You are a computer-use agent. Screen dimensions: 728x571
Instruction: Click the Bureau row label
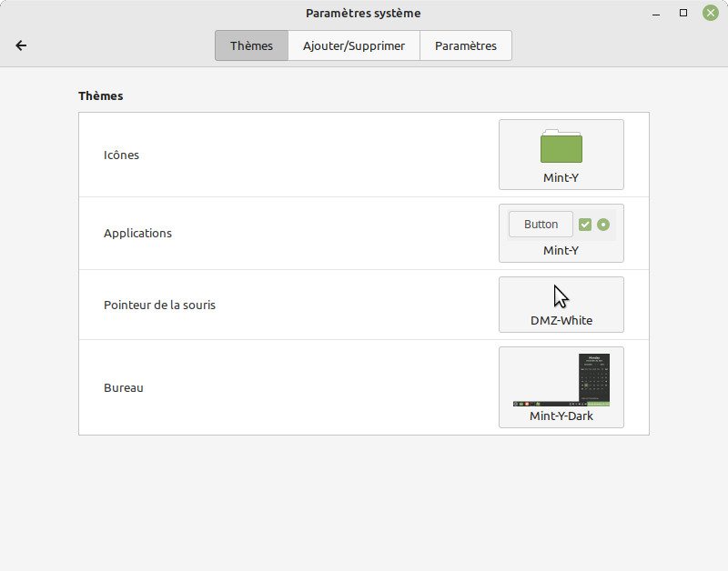click(124, 387)
